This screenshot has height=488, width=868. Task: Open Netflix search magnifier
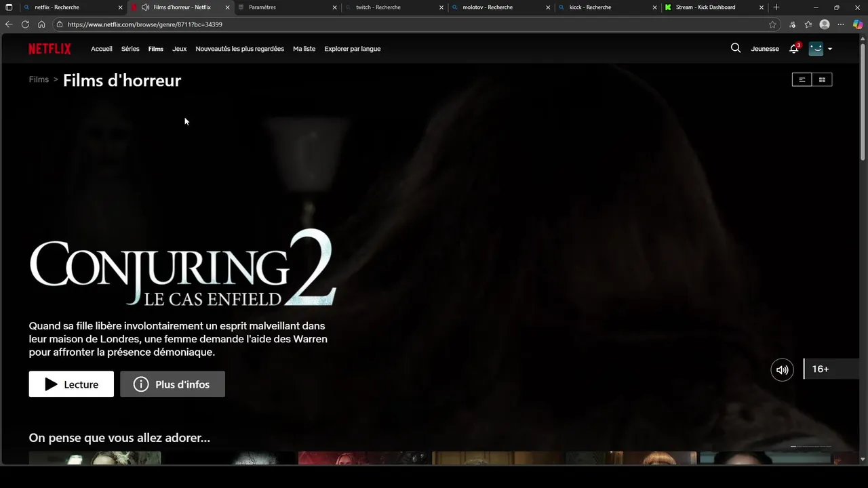click(736, 48)
